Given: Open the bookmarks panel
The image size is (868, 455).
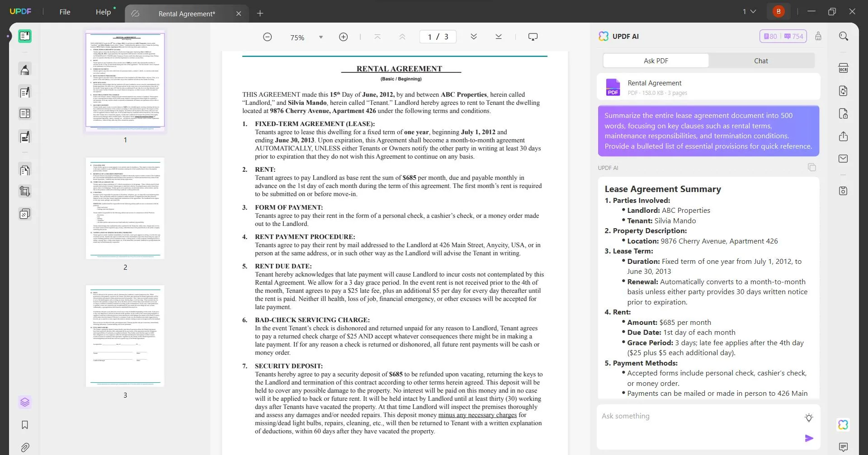Looking at the screenshot, I should [24, 425].
